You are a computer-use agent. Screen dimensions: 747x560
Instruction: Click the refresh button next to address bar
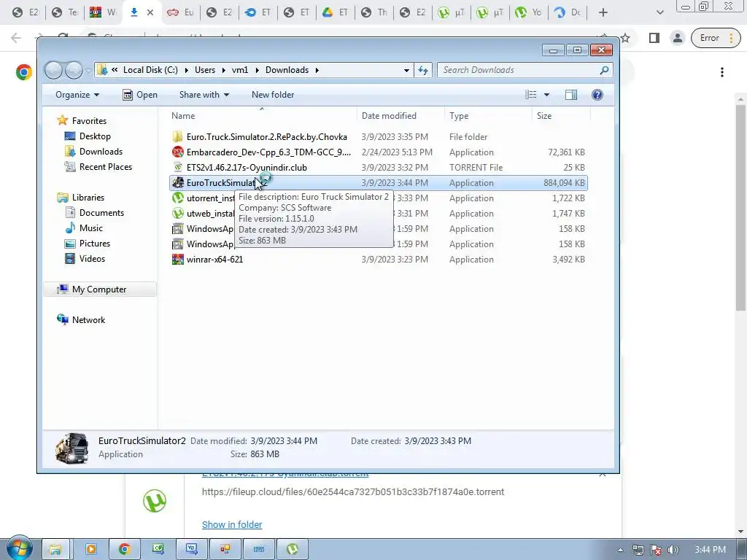(423, 71)
